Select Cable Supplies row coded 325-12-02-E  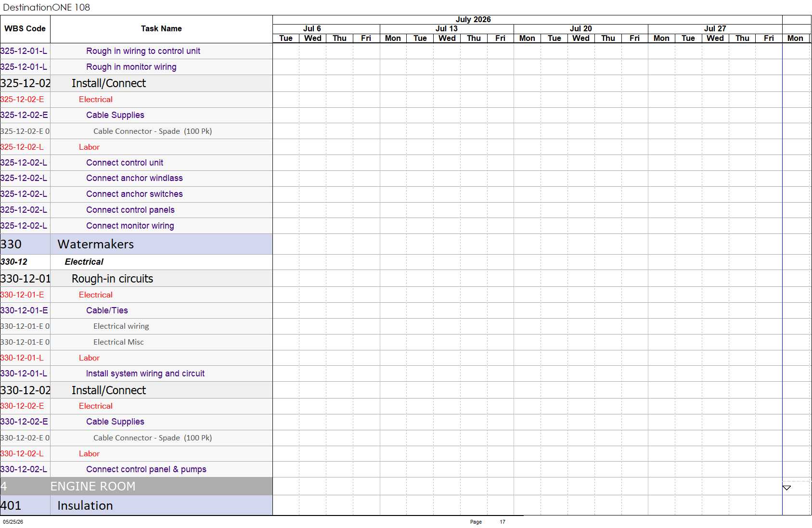click(136, 115)
